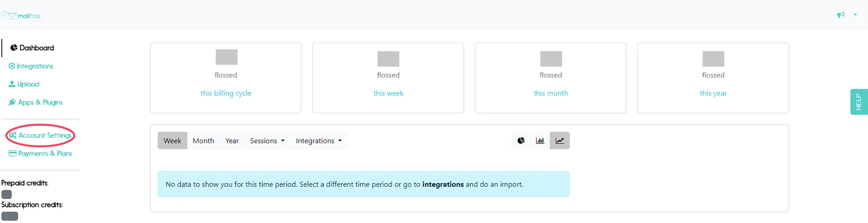Click the Upload arrow icon
868x223 pixels.
coord(12,84)
